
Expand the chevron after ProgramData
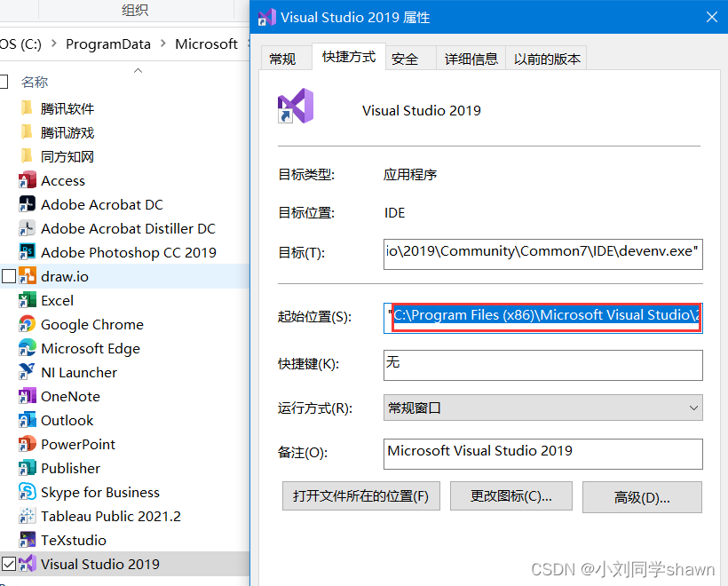[163, 44]
